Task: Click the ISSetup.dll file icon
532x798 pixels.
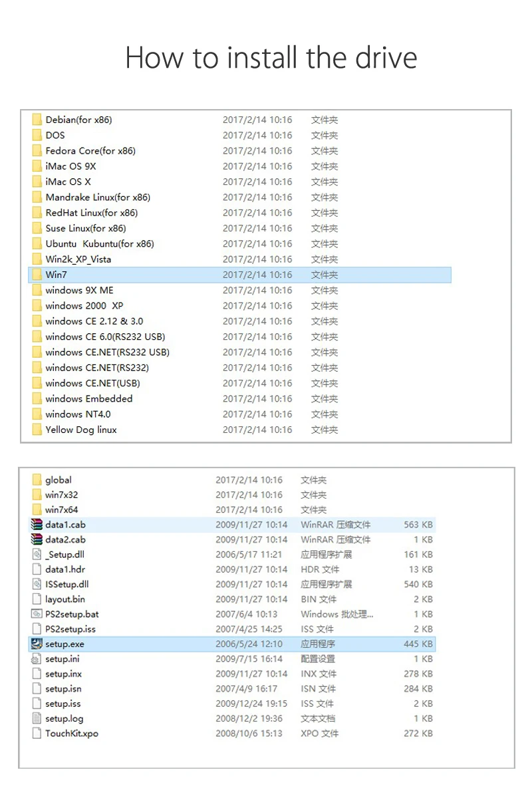Action: (37, 584)
